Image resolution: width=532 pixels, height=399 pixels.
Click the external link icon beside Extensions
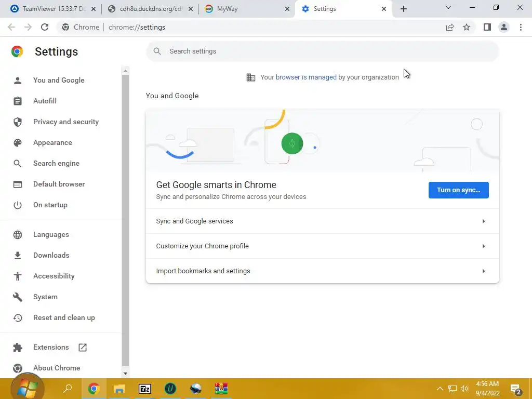(83, 348)
